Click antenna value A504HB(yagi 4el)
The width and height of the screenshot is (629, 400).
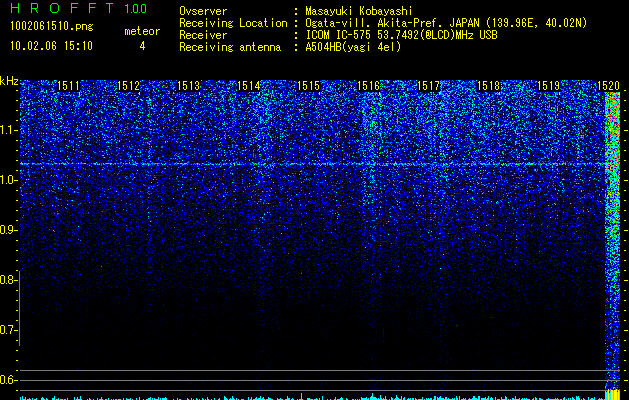tap(353, 47)
